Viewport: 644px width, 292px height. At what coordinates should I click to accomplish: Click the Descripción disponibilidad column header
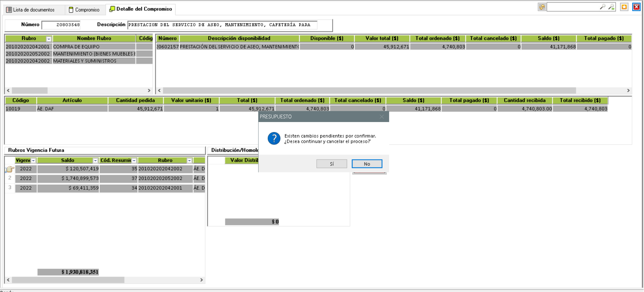[239, 39]
